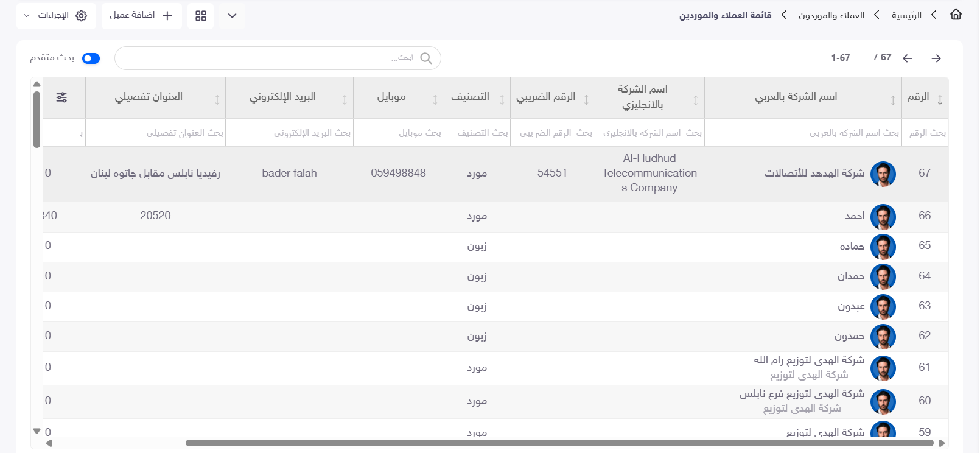Switch to grid view icon
980x453 pixels.
pyautogui.click(x=201, y=16)
